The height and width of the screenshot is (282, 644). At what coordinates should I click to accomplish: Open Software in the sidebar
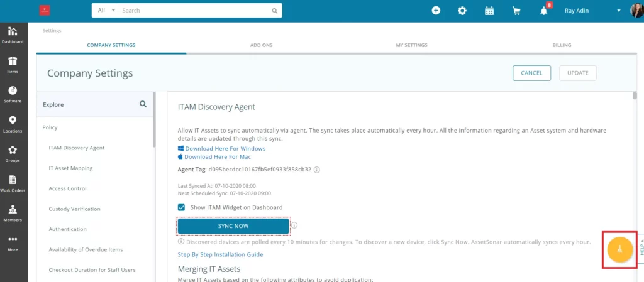[13, 94]
